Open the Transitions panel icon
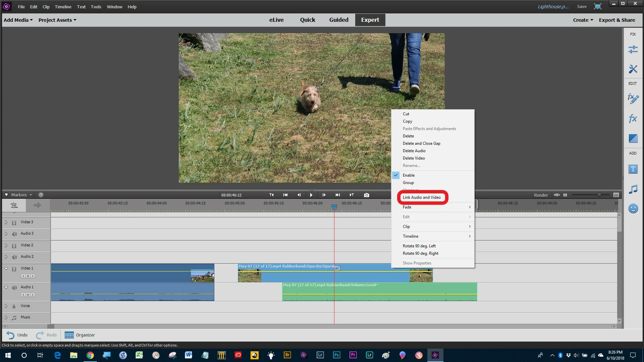This screenshot has height=362, width=644. pyautogui.click(x=633, y=138)
